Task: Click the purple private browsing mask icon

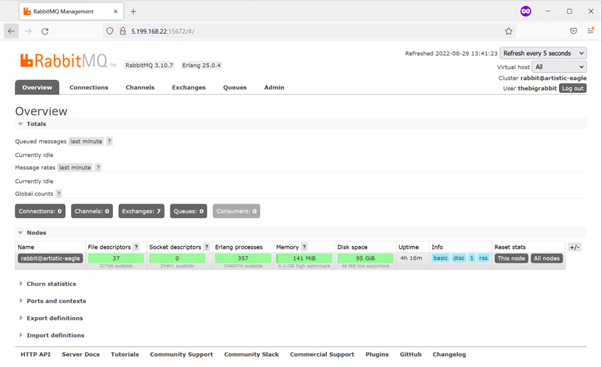Action: coord(526,11)
